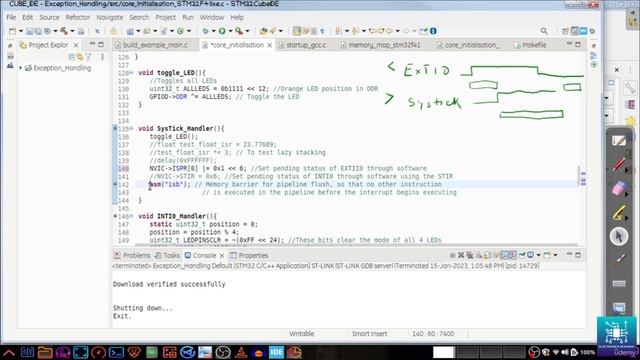This screenshot has height=360, width=640.
Task: Click the Terminate stop icon in Console toolbar
Action: [x=453, y=255]
